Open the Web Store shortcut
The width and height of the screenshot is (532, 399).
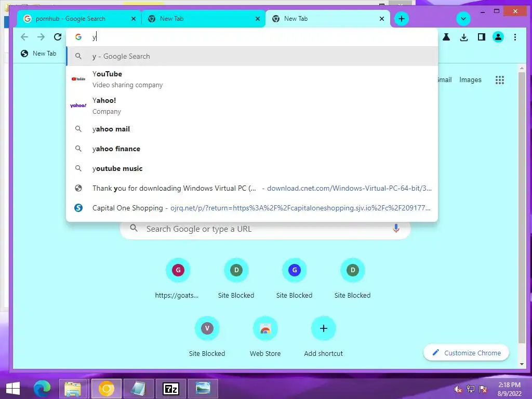point(265,338)
